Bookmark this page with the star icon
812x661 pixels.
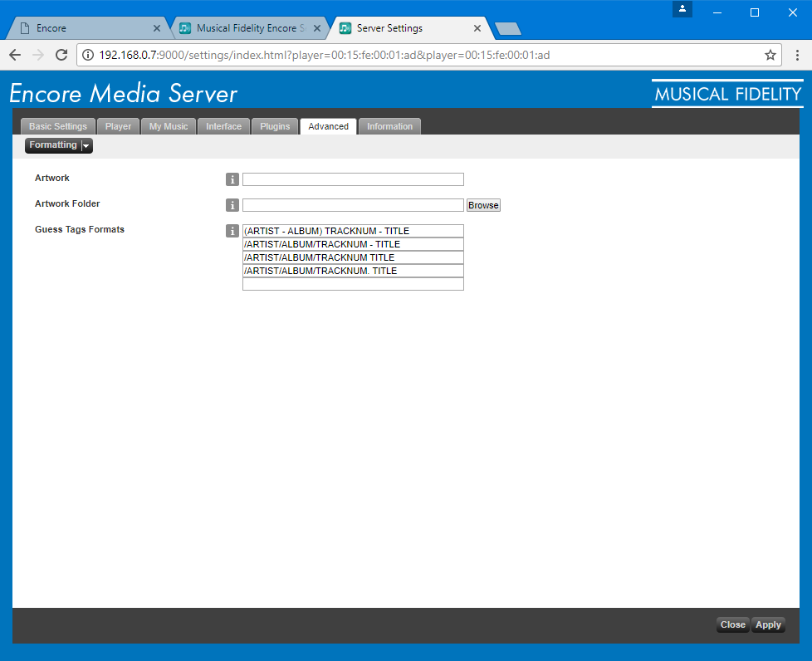(770, 55)
